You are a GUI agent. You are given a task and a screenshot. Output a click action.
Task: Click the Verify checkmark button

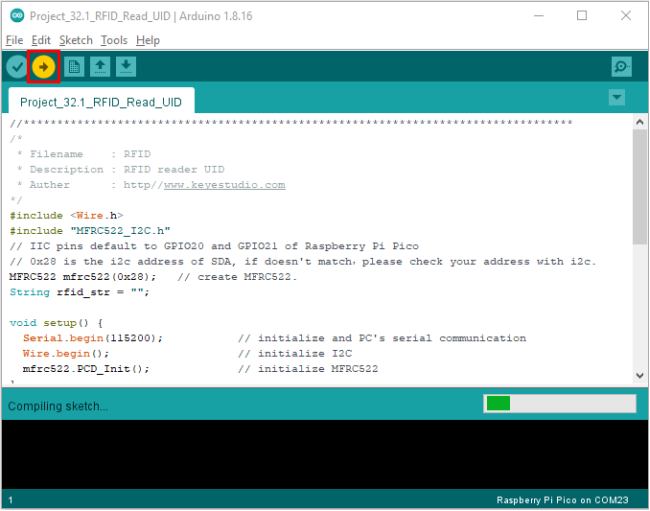pos(17,67)
